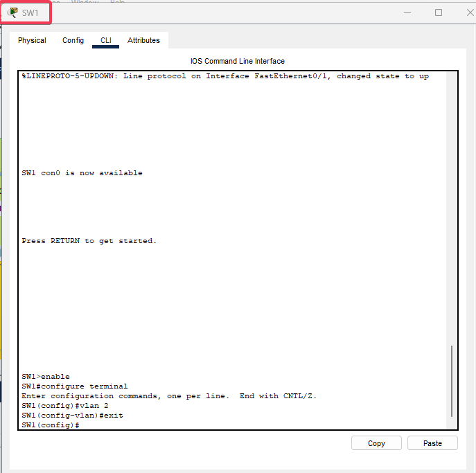
Task: Click the IOS Command Line Interface heading
Action: tap(238, 62)
